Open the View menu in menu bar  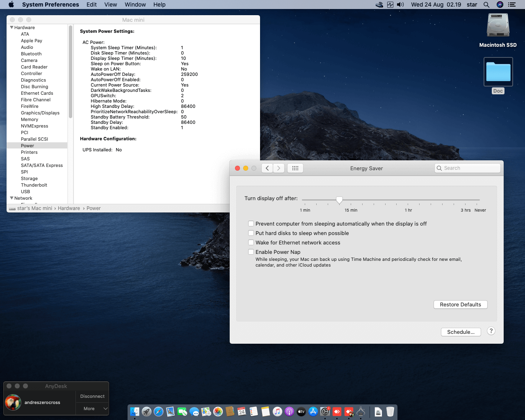110,5
